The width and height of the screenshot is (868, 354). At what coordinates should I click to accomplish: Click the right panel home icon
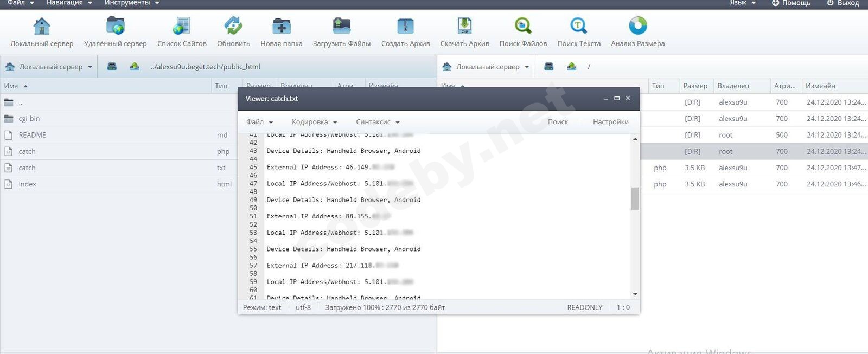pyautogui.click(x=446, y=67)
